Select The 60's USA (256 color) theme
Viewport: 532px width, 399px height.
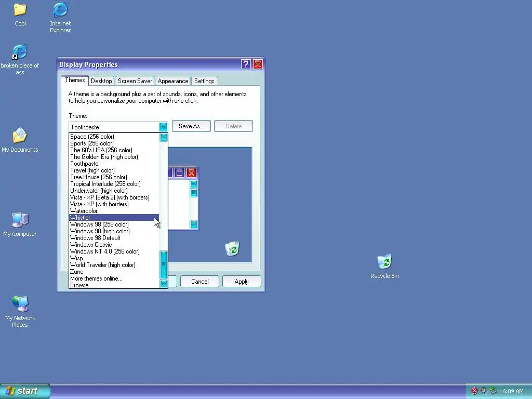(114, 150)
